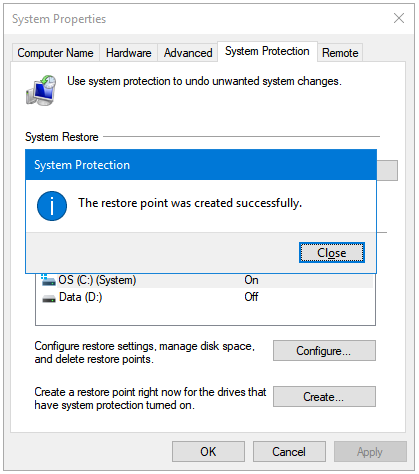
Task: Select the OS (C:) (System) row
Action: pos(206,280)
